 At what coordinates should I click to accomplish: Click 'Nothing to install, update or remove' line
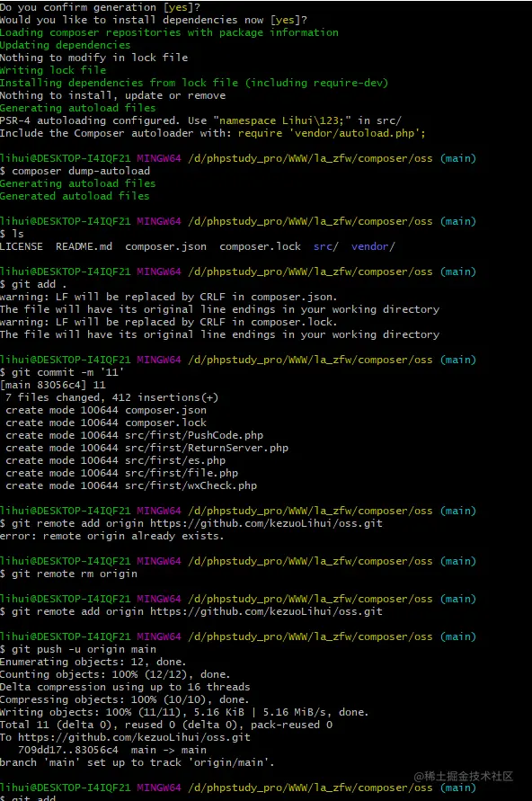(113, 95)
